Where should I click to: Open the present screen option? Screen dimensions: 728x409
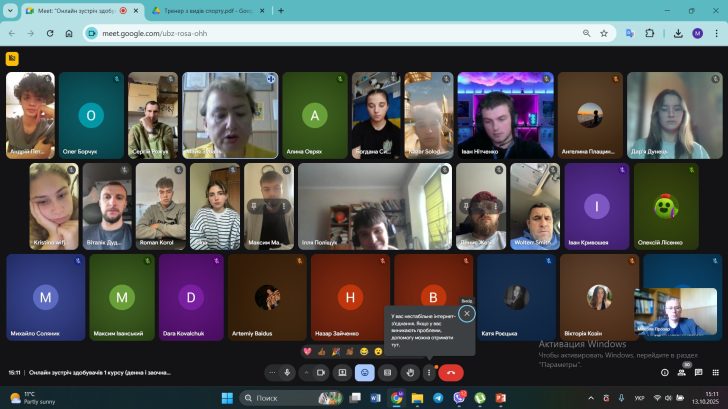point(342,372)
